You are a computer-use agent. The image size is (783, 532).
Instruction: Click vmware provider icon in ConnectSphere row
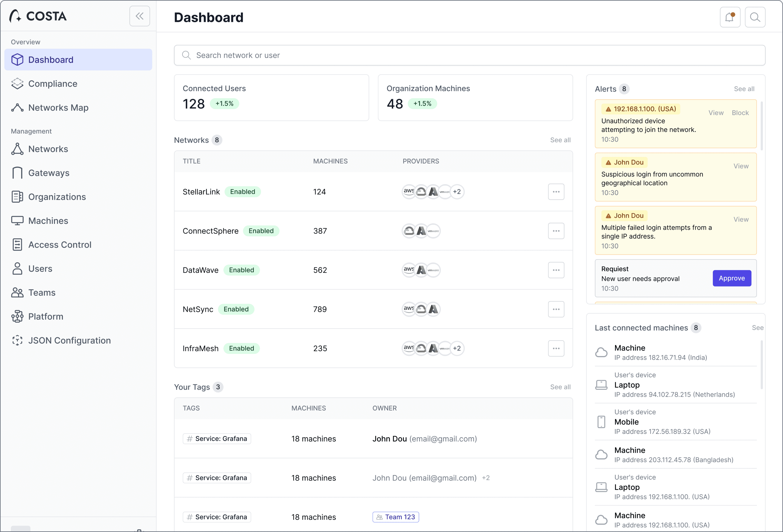pyautogui.click(x=433, y=231)
